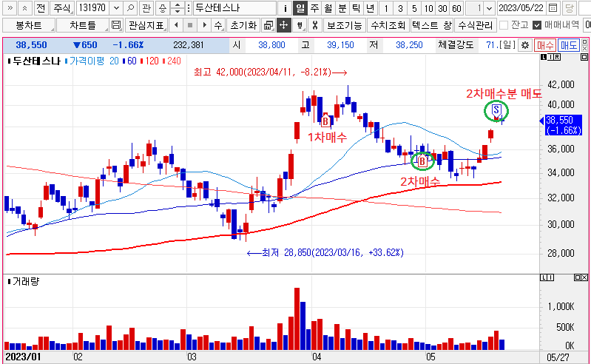This screenshot has height=364, width=591.
Task: Open the 수치조회 value lookup button
Action: [388, 25]
